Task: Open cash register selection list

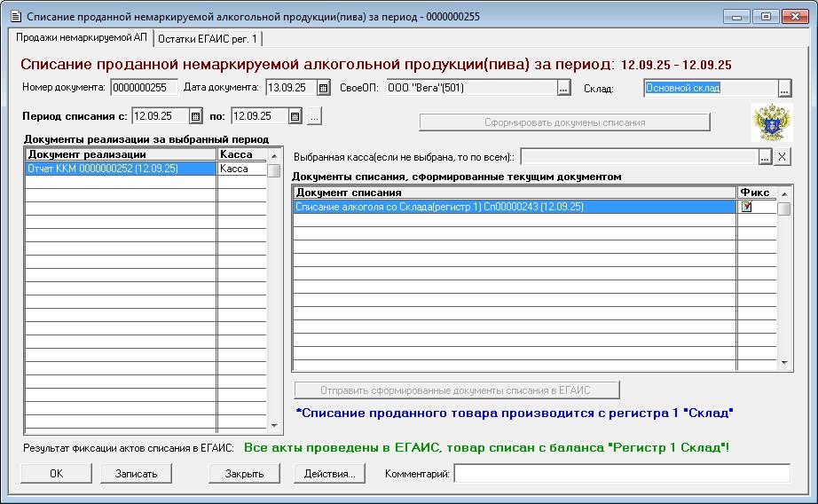Action: click(765, 157)
